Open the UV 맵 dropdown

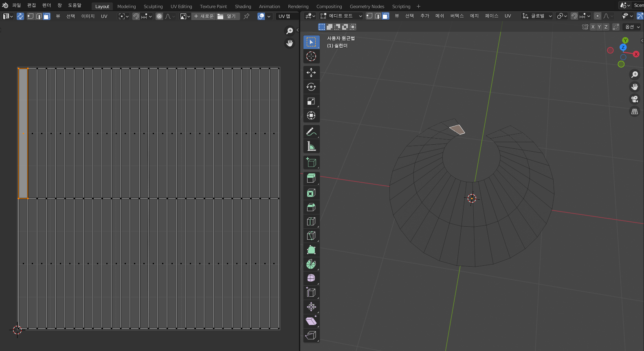287,16
